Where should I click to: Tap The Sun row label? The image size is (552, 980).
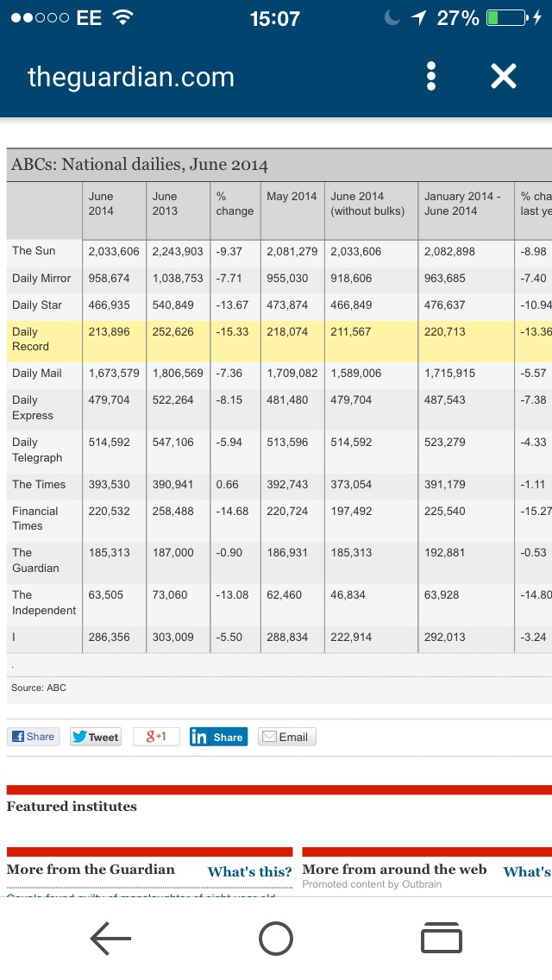34,251
